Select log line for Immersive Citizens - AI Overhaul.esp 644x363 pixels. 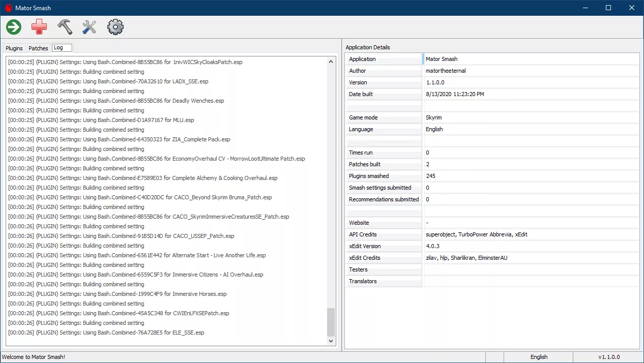136,275
